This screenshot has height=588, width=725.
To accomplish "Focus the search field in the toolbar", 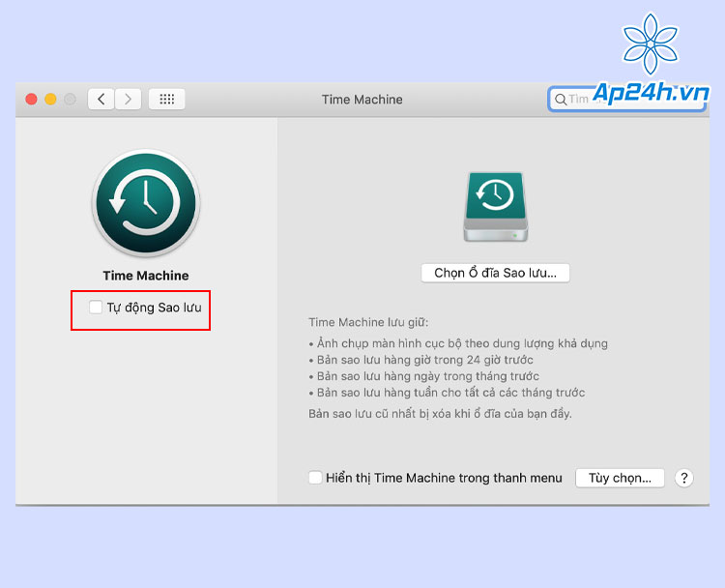I will tap(627, 99).
